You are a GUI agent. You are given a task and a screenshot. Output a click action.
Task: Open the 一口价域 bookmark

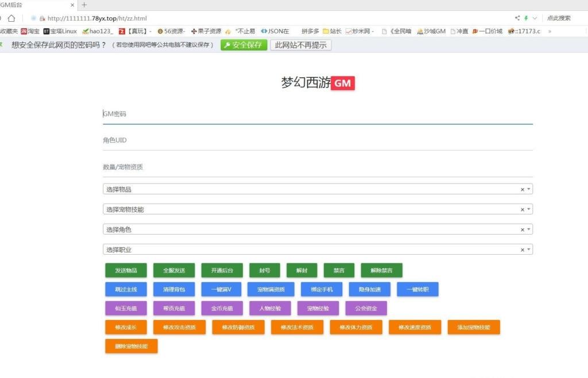point(487,31)
